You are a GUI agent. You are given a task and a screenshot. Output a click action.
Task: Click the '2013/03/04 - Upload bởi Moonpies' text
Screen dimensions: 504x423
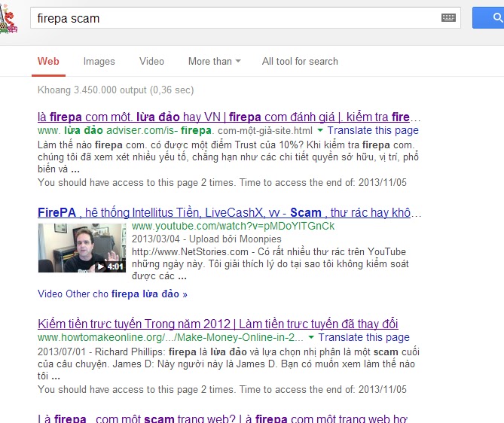206,239
